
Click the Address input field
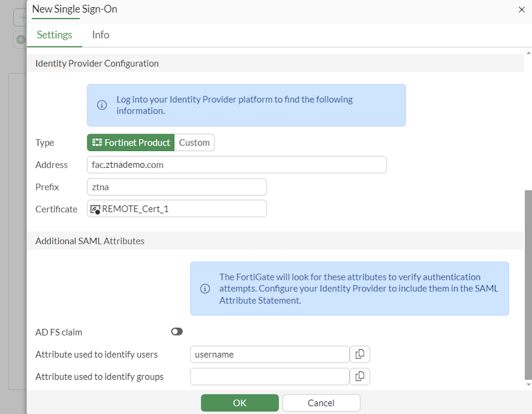237,165
